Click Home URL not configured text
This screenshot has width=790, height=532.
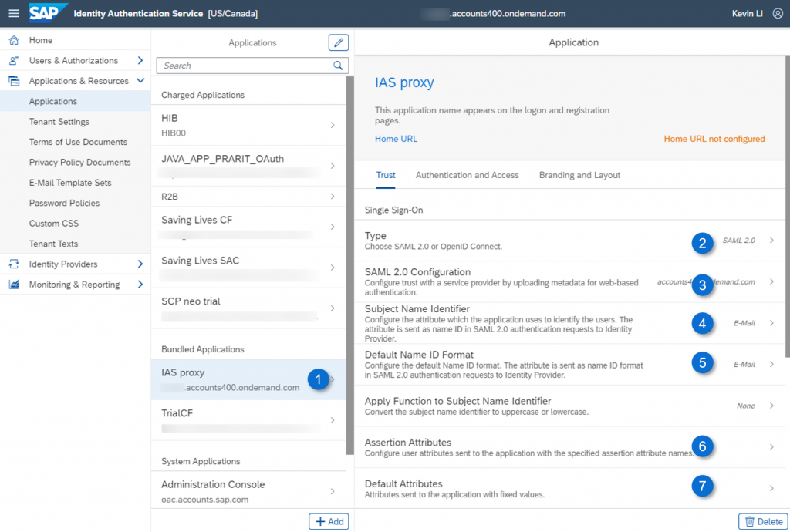coord(714,139)
